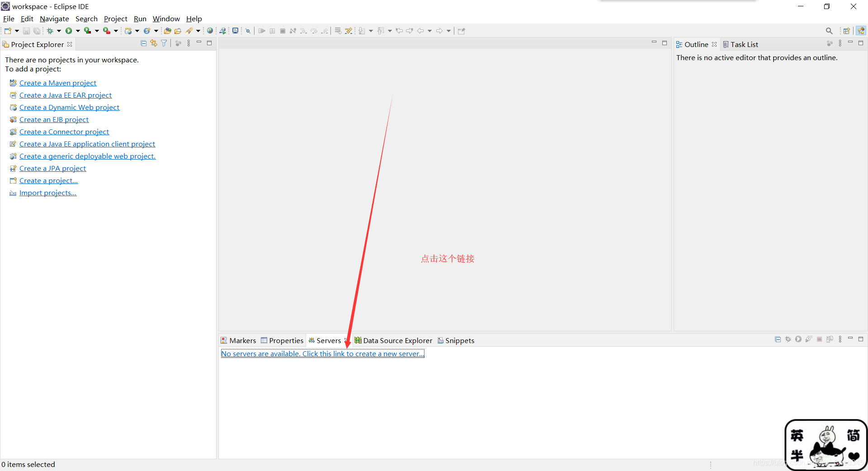
Task: Expand the New Servlet dropdown arrow
Action: [x=156, y=31]
